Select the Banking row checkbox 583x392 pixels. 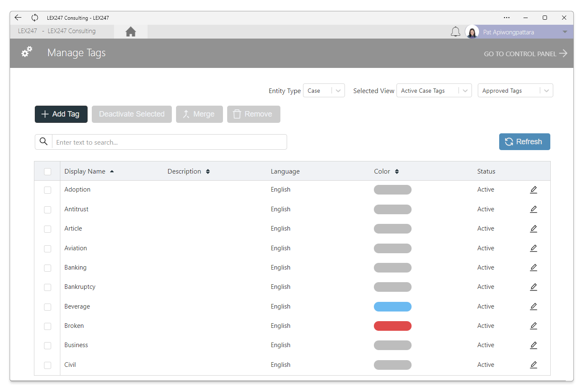pos(48,268)
